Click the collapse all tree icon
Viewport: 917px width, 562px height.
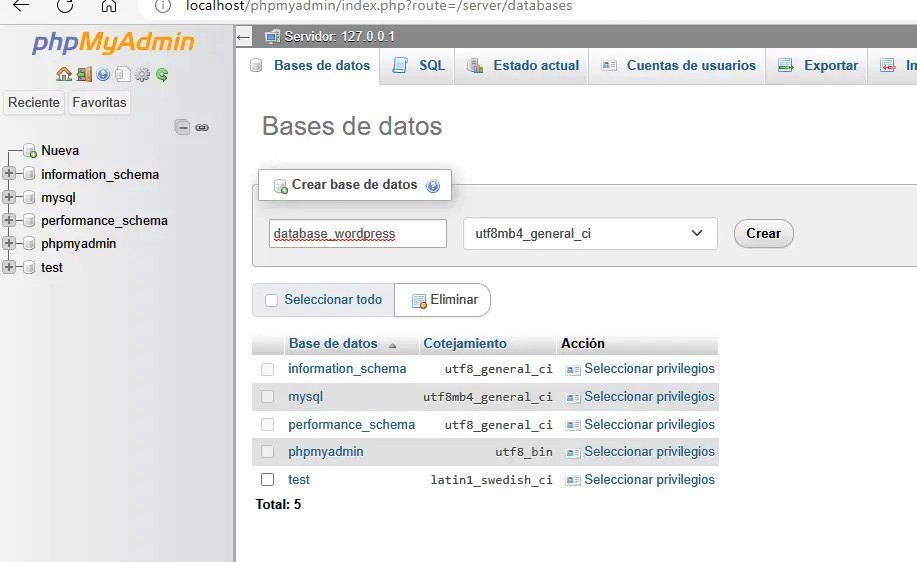(x=182, y=127)
